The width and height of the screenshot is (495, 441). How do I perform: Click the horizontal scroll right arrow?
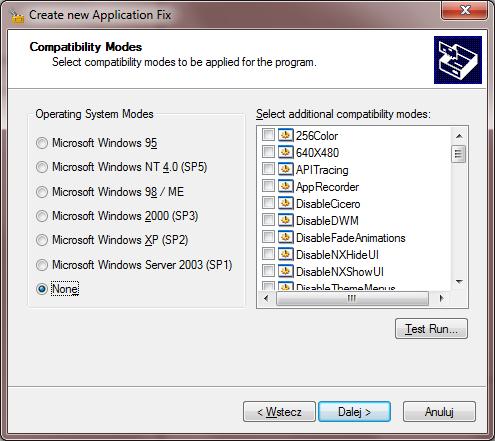click(x=442, y=298)
